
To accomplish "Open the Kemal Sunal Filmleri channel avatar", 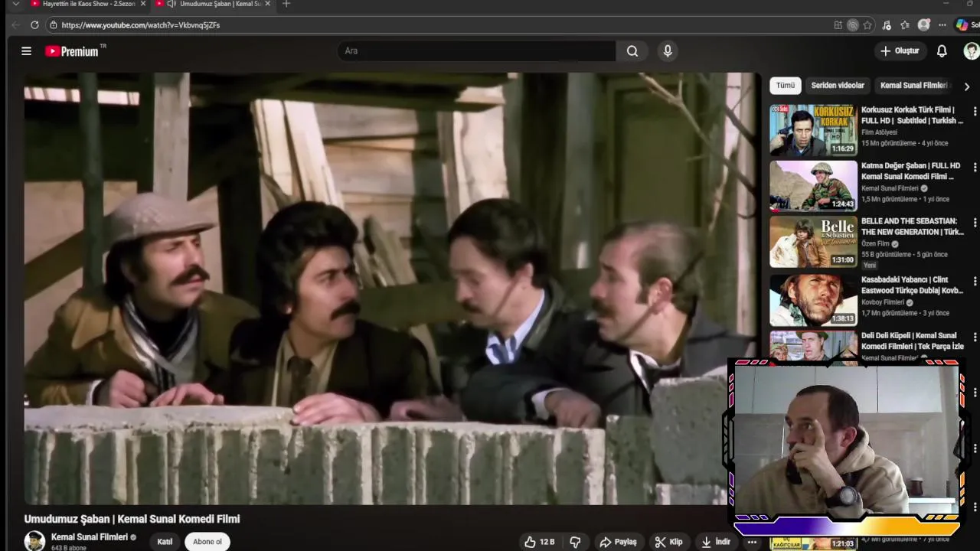I will pyautogui.click(x=34, y=540).
